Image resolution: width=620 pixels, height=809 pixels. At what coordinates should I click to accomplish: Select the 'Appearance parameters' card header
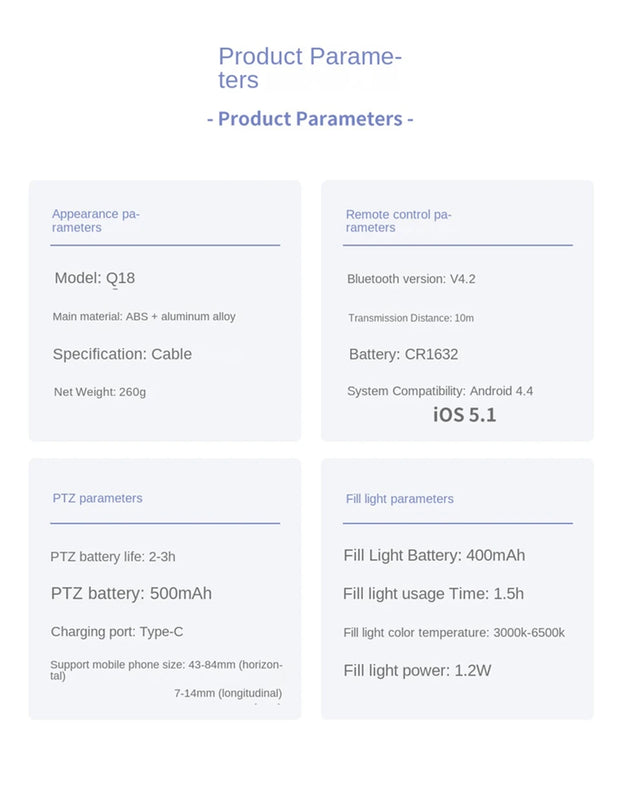(x=96, y=220)
